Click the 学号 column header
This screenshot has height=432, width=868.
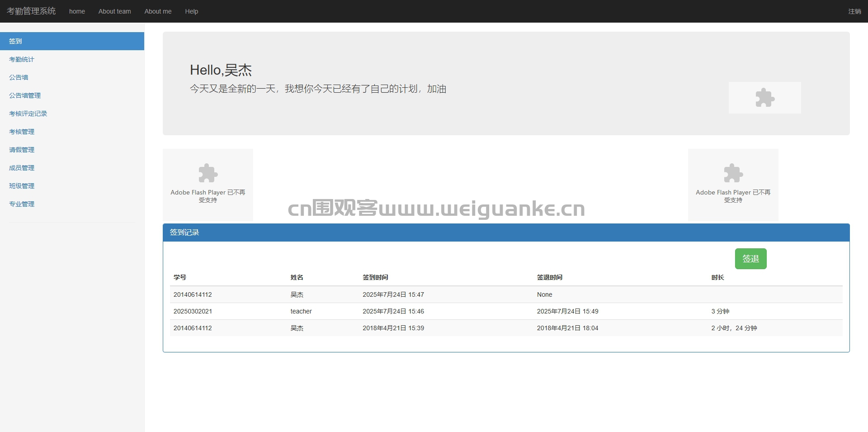coord(180,277)
